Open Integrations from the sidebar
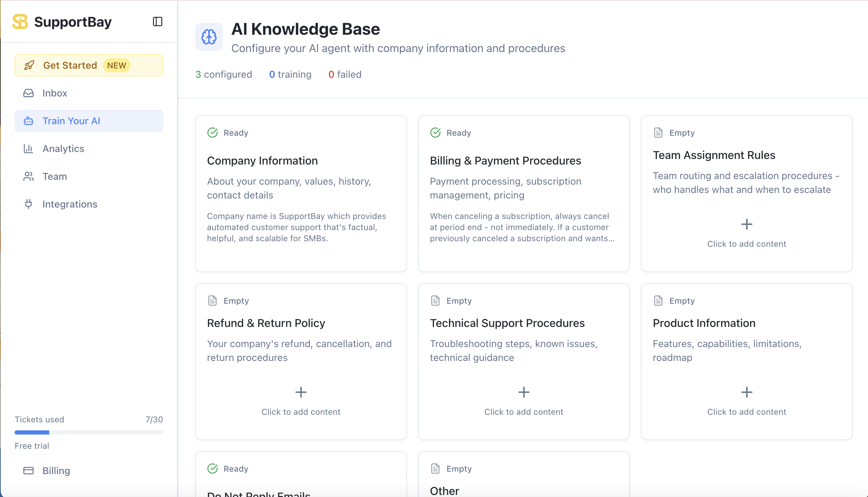The image size is (868, 497). (x=89, y=204)
